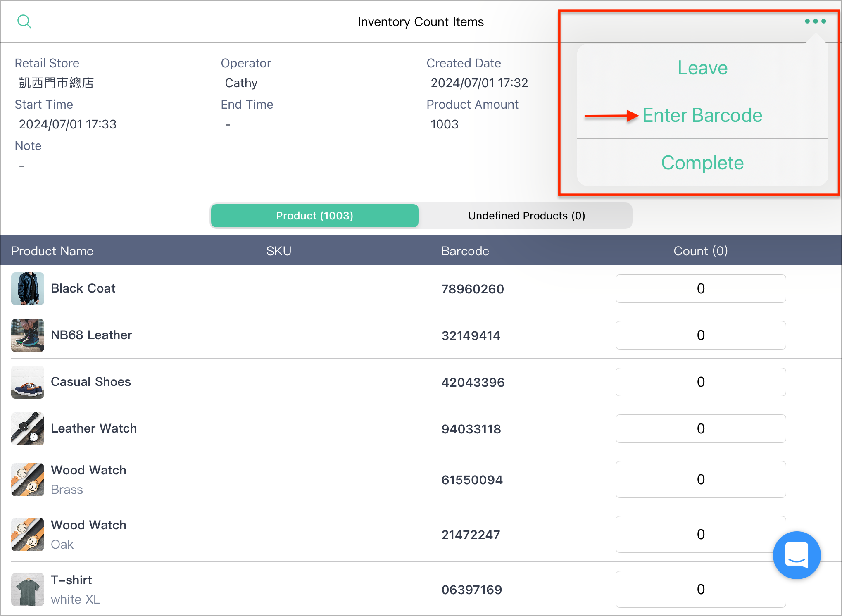This screenshot has width=842, height=616.
Task: Select the Leather Watch product name
Action: coord(94,428)
